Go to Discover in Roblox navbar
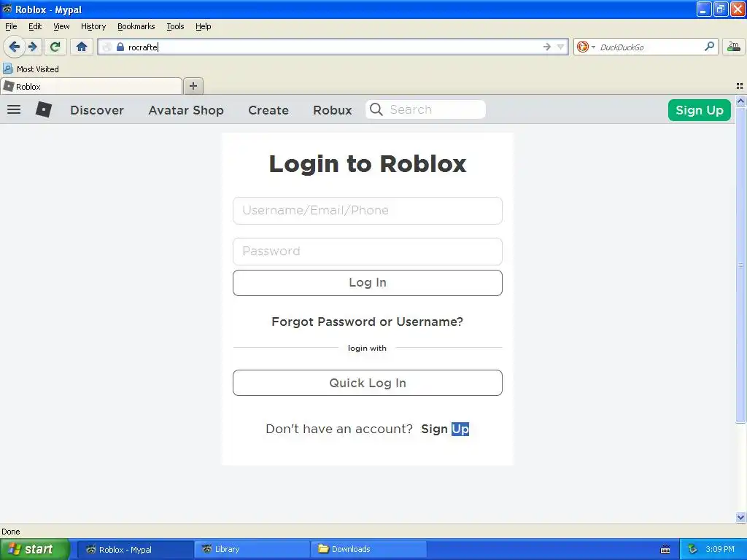 pyautogui.click(x=97, y=110)
